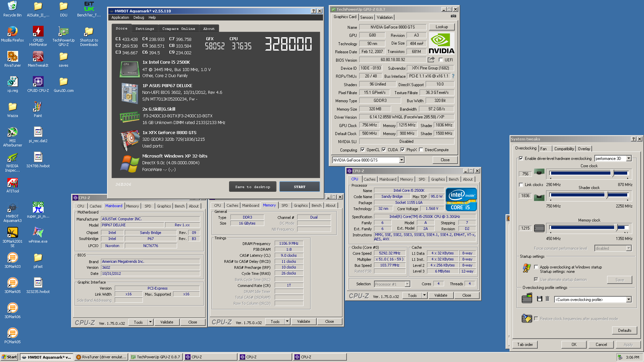Switch to Settings tab in Aquamark
The height and width of the screenshot is (362, 644).
[145, 29]
